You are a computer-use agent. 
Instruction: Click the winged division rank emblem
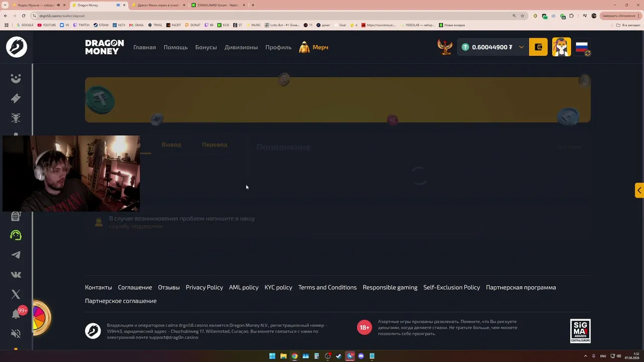pos(445,47)
